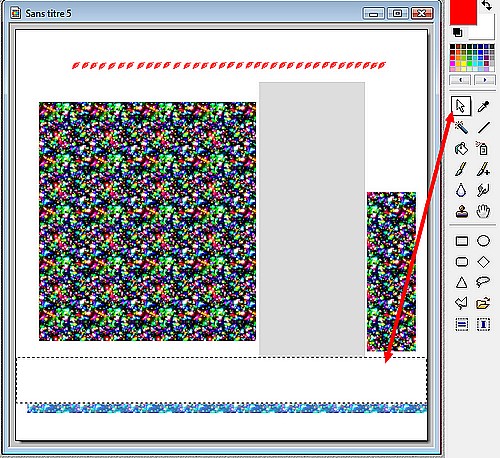Choose the Brush tool
The width and height of the screenshot is (500, 458).
[x=461, y=169]
